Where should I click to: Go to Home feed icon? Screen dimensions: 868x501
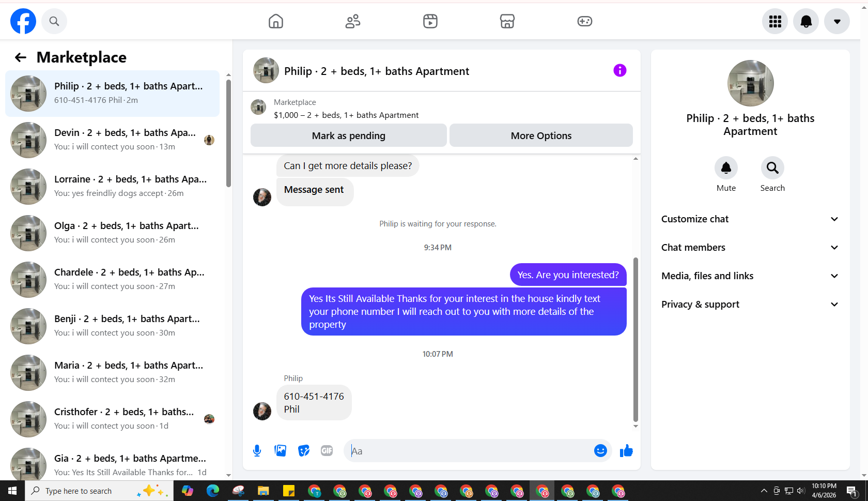(276, 21)
